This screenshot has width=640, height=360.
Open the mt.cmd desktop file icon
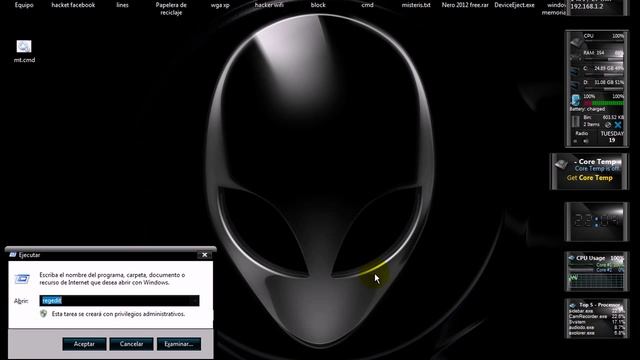(x=24, y=47)
